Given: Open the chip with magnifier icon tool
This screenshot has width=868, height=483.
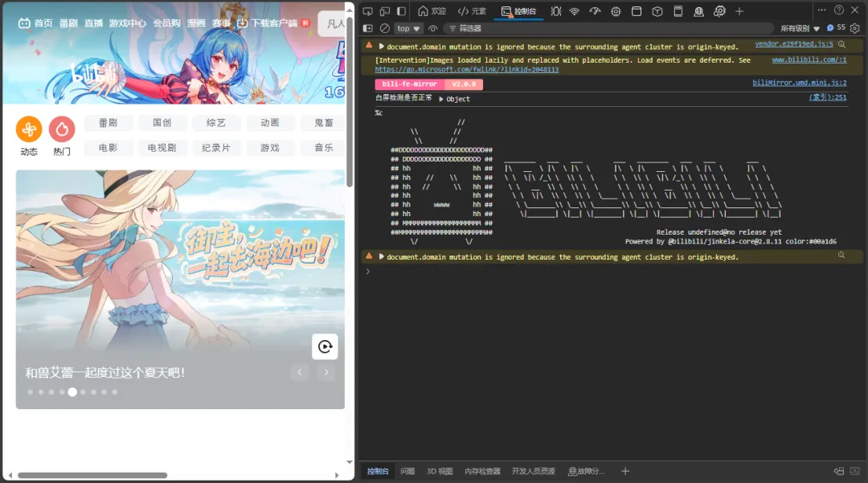Looking at the screenshot, I should tap(719, 11).
